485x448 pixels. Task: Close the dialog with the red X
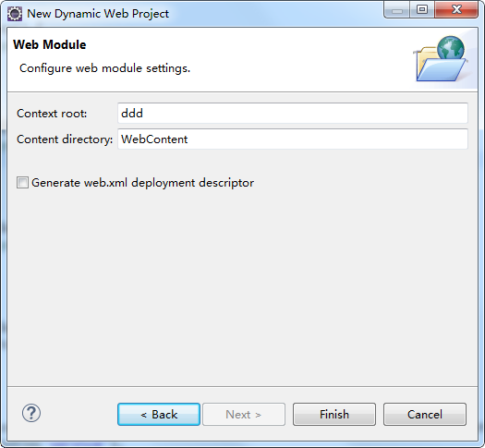click(456, 10)
